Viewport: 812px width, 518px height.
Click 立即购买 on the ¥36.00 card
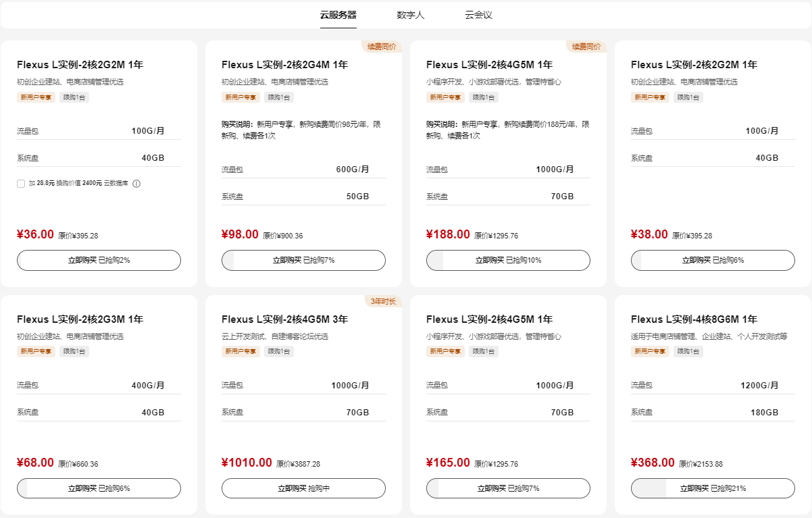pyautogui.click(x=99, y=260)
